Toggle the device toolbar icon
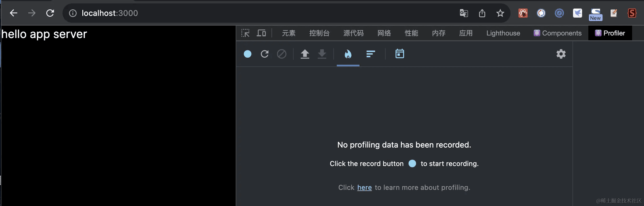644x206 pixels. [x=261, y=33]
